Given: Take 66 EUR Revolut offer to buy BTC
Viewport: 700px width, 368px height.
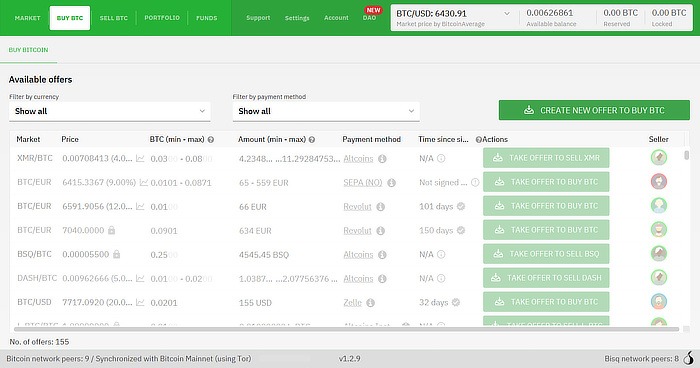Looking at the screenshot, I should click(546, 206).
